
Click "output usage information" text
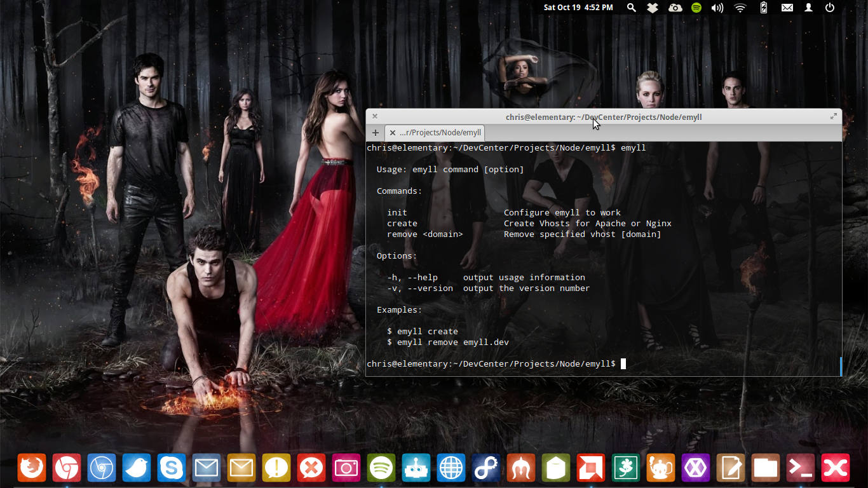pos(524,278)
